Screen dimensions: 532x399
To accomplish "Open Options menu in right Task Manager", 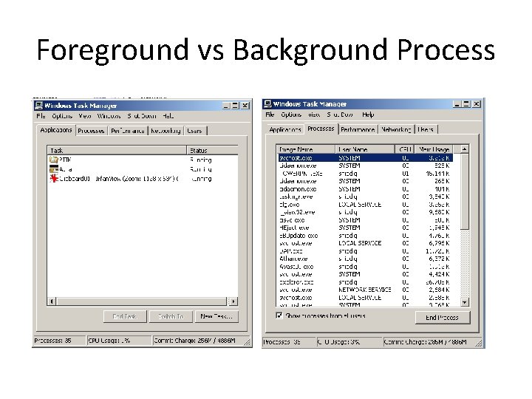I will pos(291,115).
